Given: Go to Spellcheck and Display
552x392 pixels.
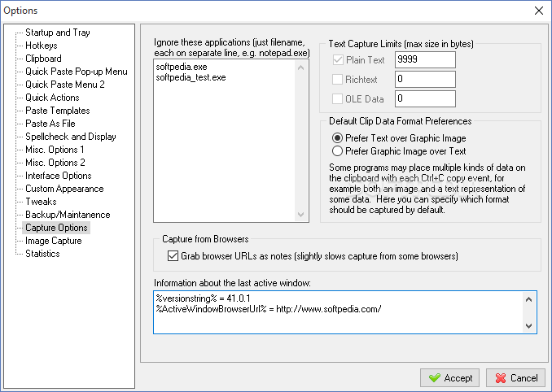Looking at the screenshot, I should (70, 137).
